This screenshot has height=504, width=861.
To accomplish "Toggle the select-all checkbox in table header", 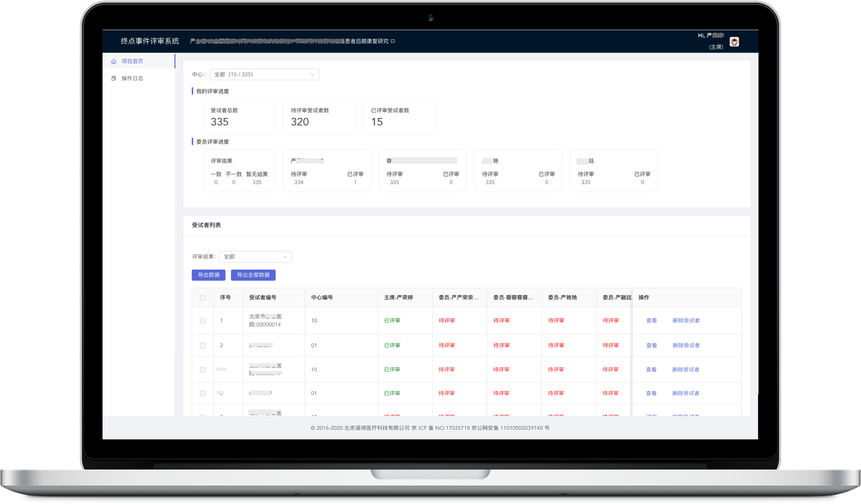I will (203, 298).
